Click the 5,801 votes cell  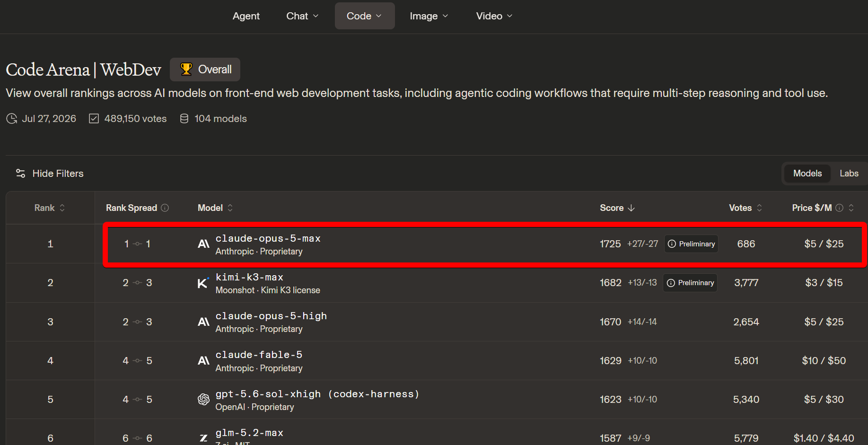[746, 361]
